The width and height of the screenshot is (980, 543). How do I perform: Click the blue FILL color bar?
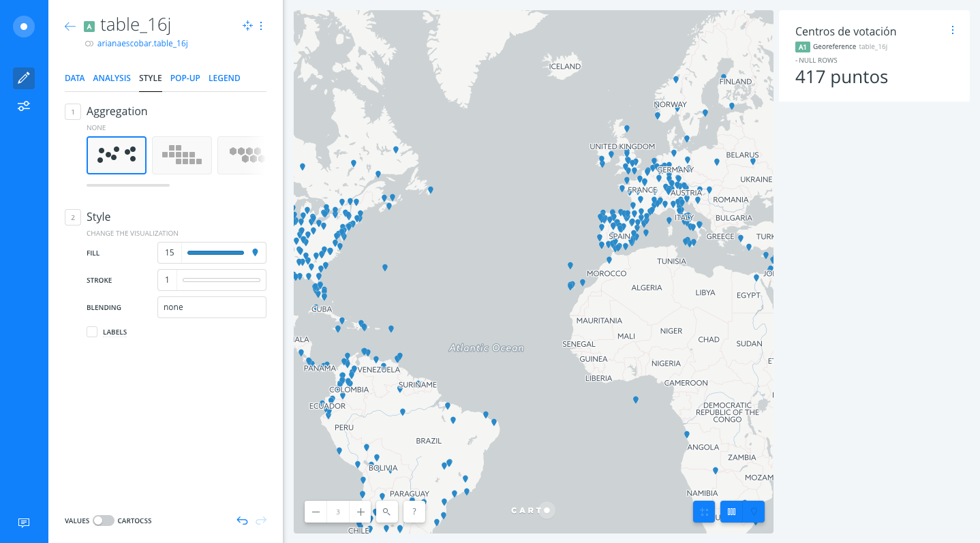click(x=215, y=253)
